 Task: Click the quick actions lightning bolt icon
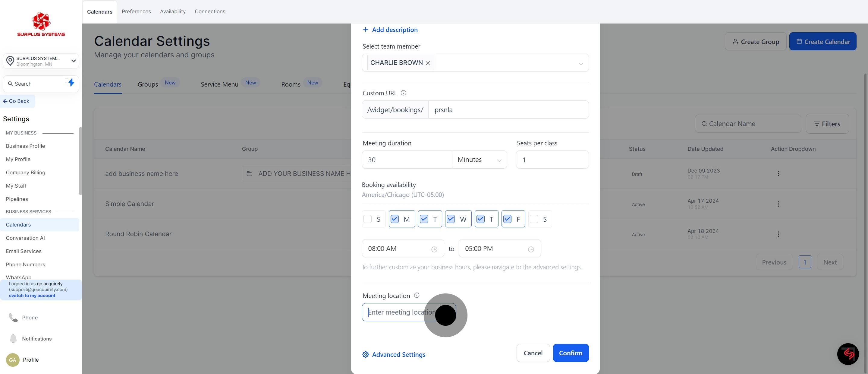[71, 83]
